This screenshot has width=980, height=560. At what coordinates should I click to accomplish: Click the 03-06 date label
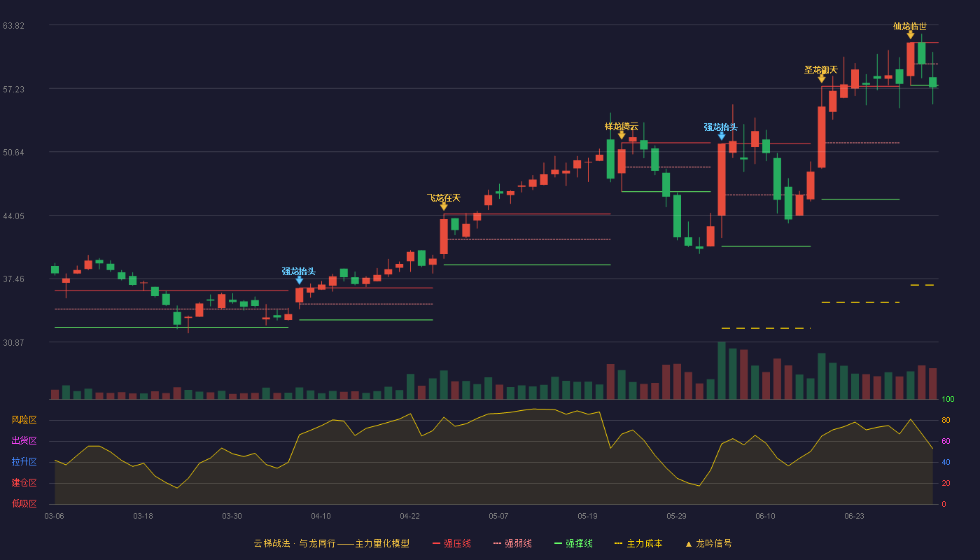point(54,516)
